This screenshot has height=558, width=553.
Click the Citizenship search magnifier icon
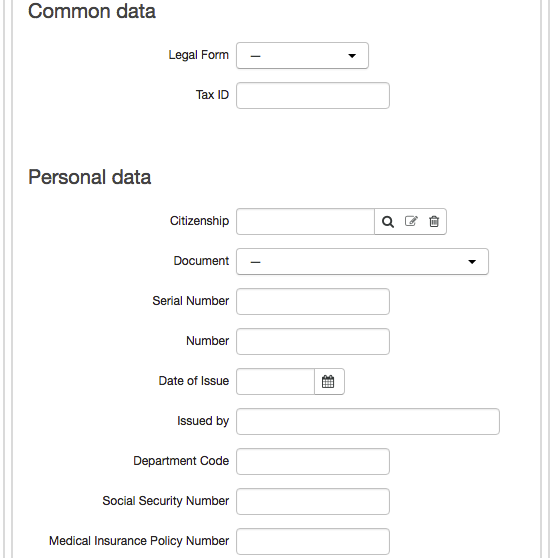coord(388,222)
